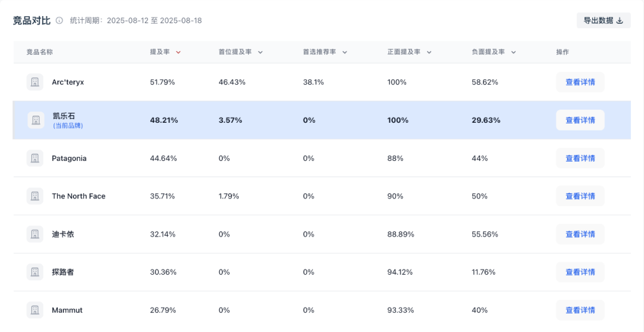Click the 凯乐石 building icon
The image size is (644, 332).
point(36,120)
